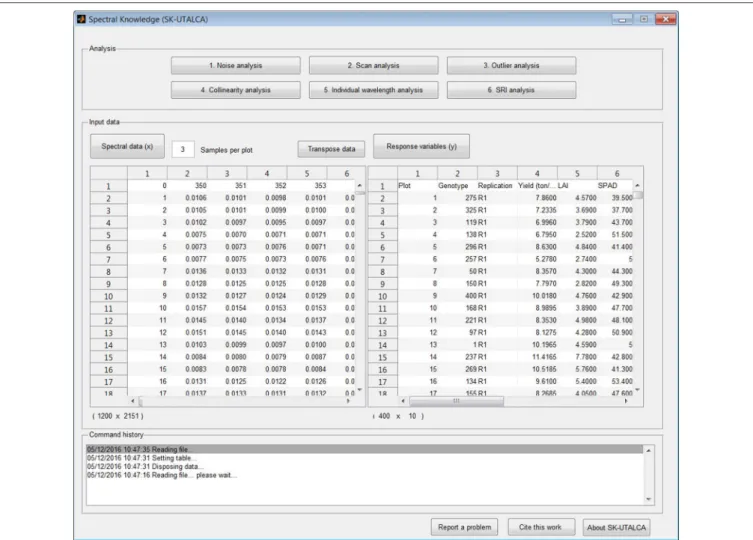Load Response variables (y) file
This screenshot has width=753, height=540.
[x=421, y=146]
